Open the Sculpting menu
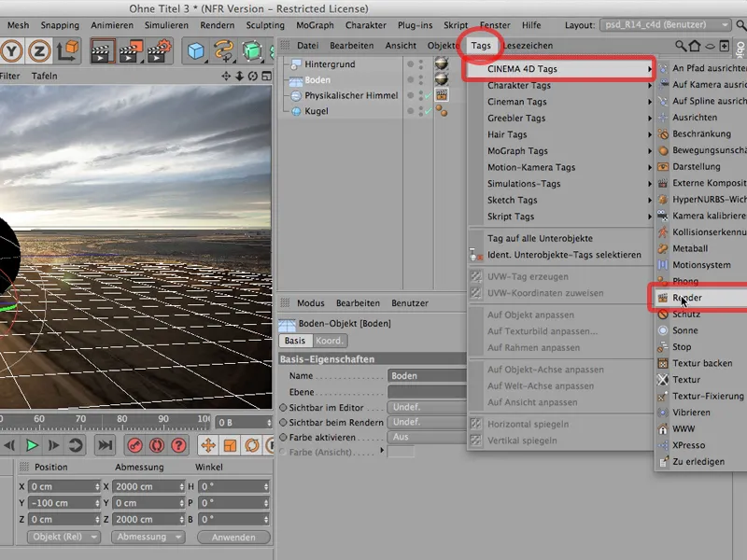The height and width of the screenshot is (560, 747). click(265, 25)
